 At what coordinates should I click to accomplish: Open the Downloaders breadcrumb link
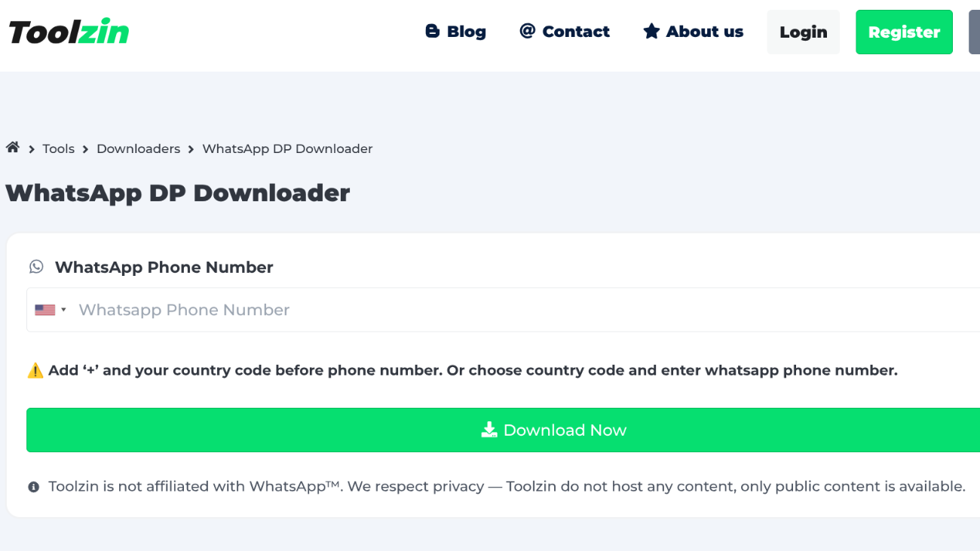point(138,148)
